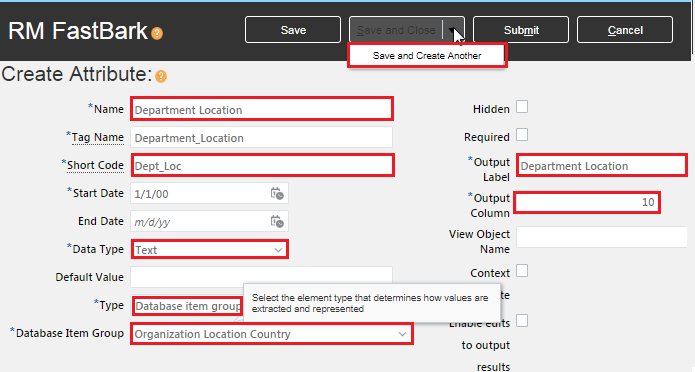This screenshot has height=372, width=695.
Task: Tick the Hidden checkbox
Action: 522,107
